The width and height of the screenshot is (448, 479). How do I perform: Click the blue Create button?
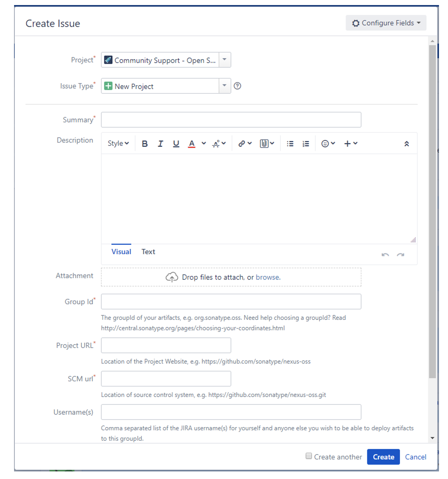(x=383, y=457)
